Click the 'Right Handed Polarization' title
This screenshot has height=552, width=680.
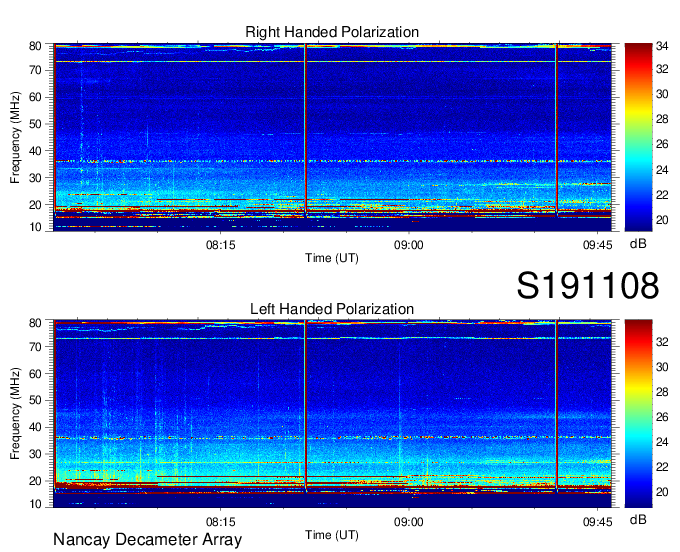click(332, 32)
